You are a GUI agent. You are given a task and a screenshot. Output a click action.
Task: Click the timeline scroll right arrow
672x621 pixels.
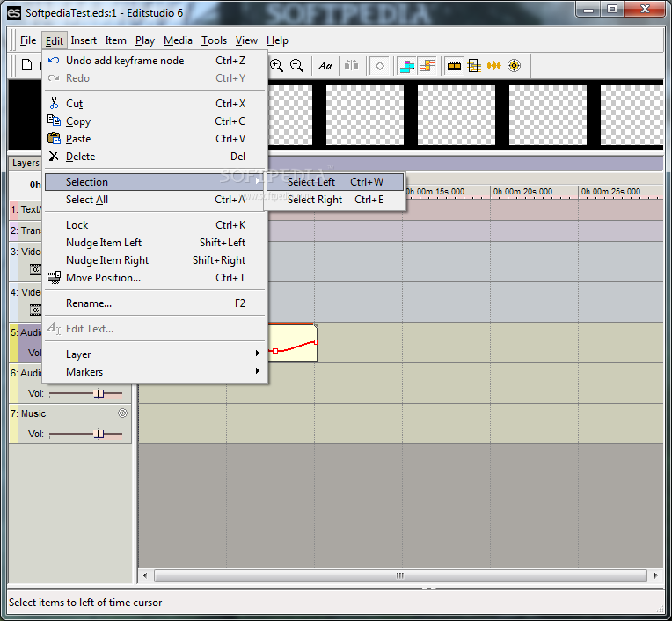[x=655, y=575]
